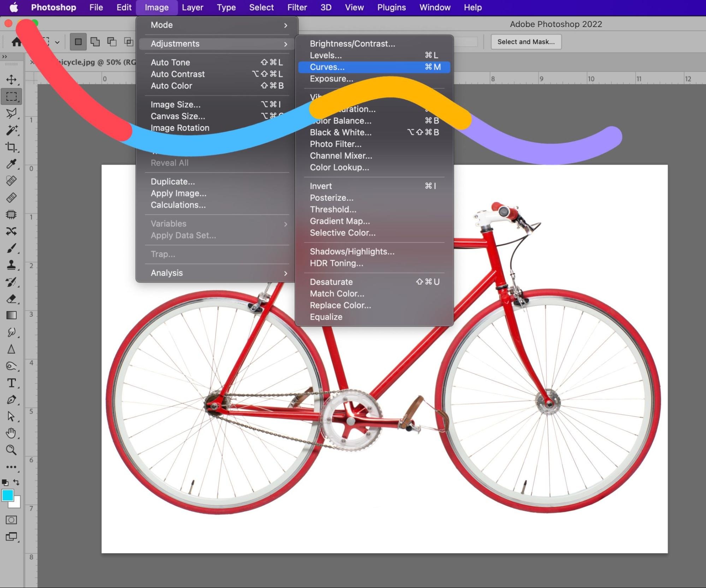Image resolution: width=706 pixels, height=588 pixels.
Task: Open the Filter menu
Action: coord(297,7)
